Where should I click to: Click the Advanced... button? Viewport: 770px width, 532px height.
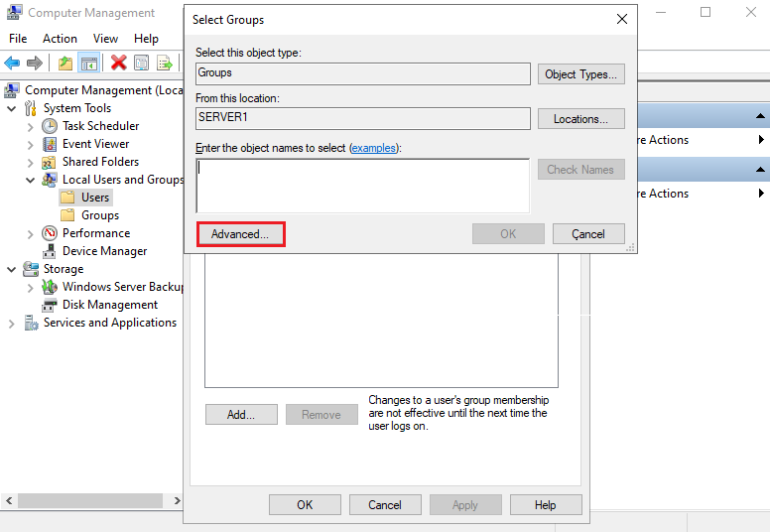point(240,234)
